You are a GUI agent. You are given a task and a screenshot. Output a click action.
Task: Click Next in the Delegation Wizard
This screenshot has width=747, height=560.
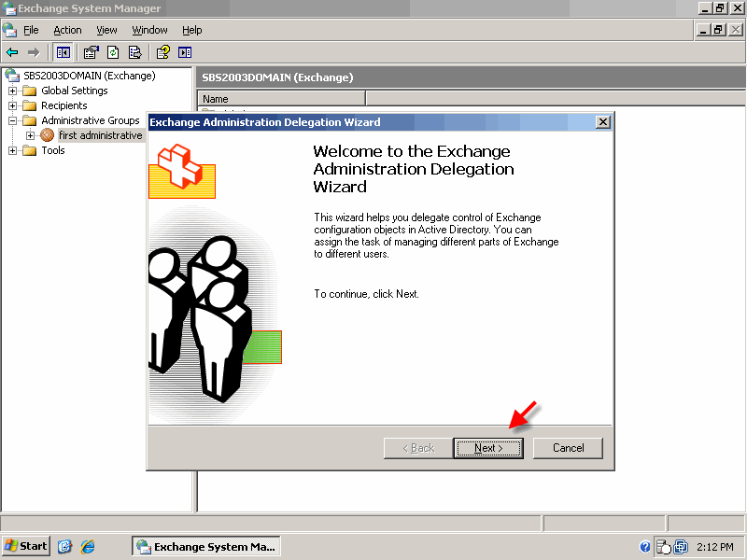click(488, 448)
